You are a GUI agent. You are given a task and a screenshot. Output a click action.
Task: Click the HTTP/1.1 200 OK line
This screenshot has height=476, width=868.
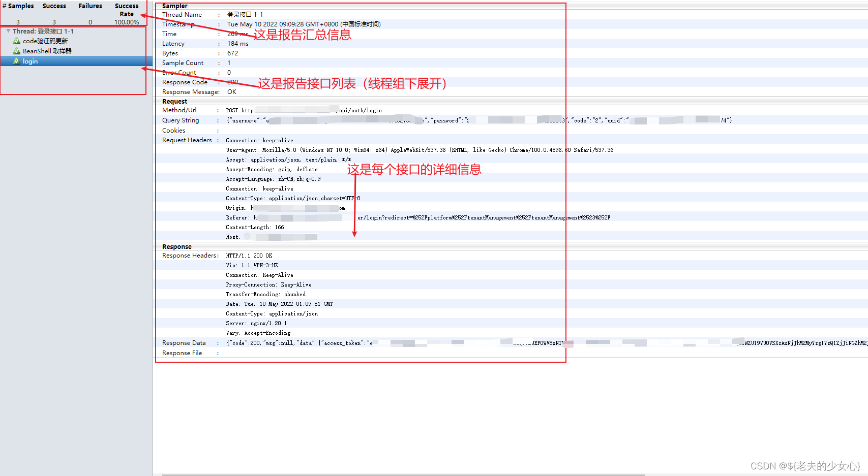pyautogui.click(x=249, y=256)
